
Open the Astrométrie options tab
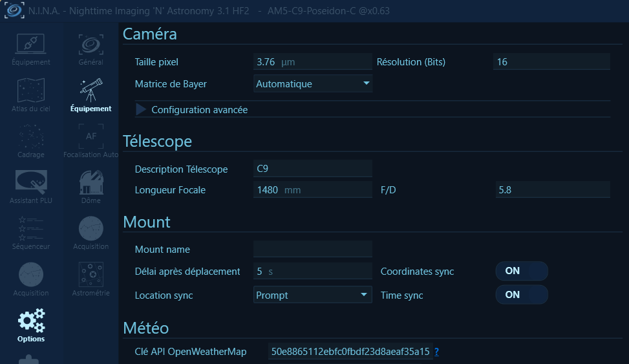point(91,279)
